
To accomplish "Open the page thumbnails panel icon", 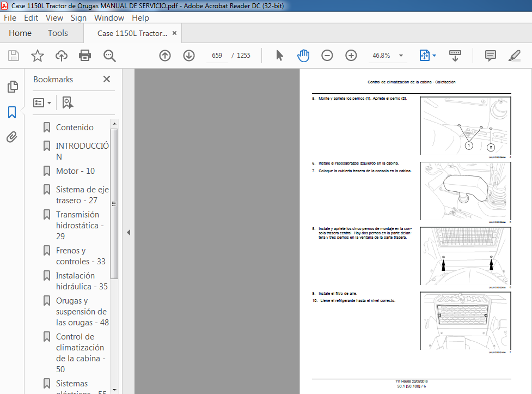I will pos(12,87).
